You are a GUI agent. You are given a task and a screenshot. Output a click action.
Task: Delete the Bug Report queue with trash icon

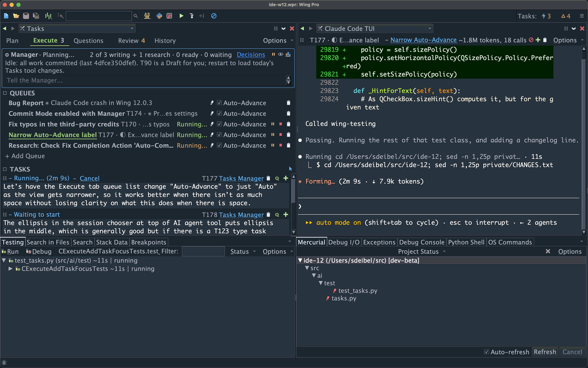(289, 103)
